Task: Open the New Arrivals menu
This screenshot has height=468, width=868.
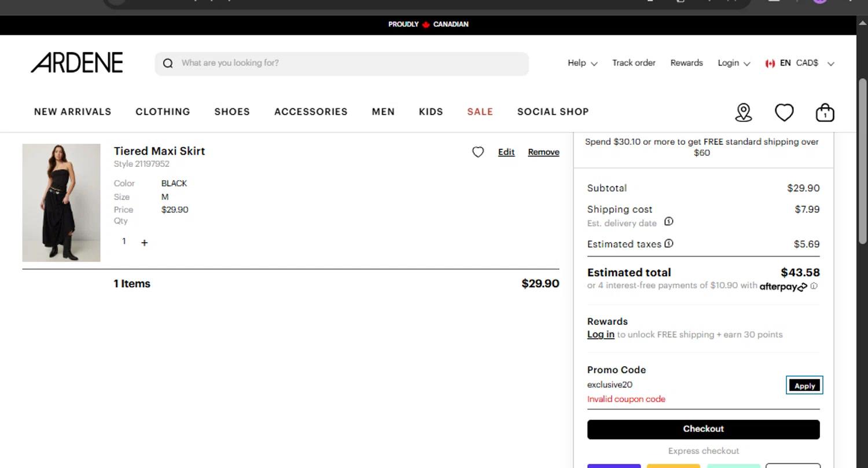Action: [x=72, y=112]
